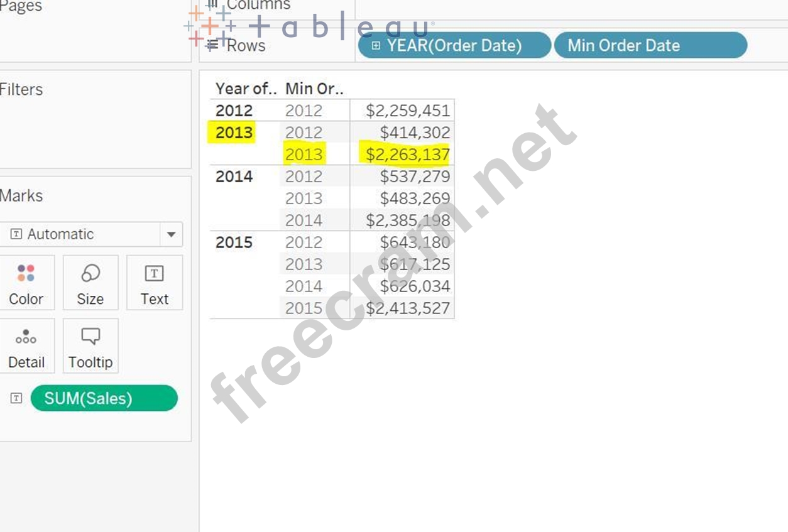
Task: Select the 2015 year row header
Action: click(x=234, y=242)
